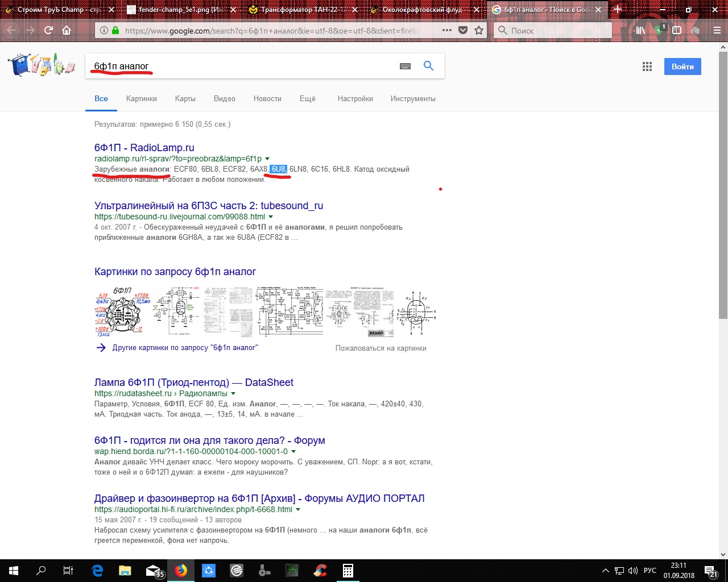Open the Google apps grid
Image resolution: width=728 pixels, height=582 pixels.
647,66
